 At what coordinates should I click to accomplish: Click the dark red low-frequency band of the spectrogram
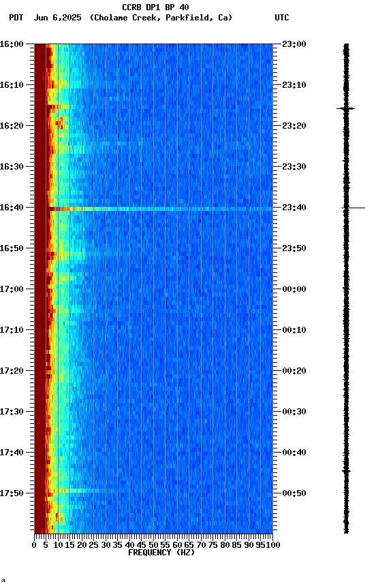(40, 288)
